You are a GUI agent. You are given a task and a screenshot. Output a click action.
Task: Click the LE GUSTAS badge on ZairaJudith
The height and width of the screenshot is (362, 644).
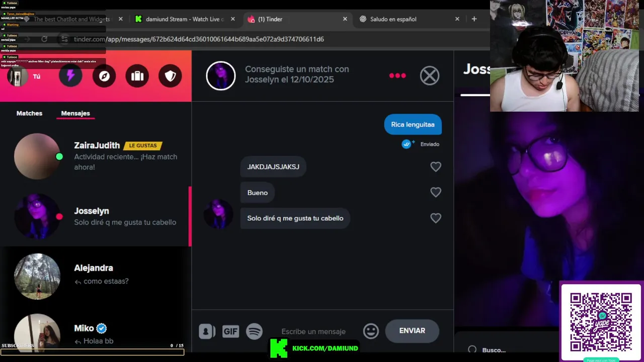coord(143,145)
